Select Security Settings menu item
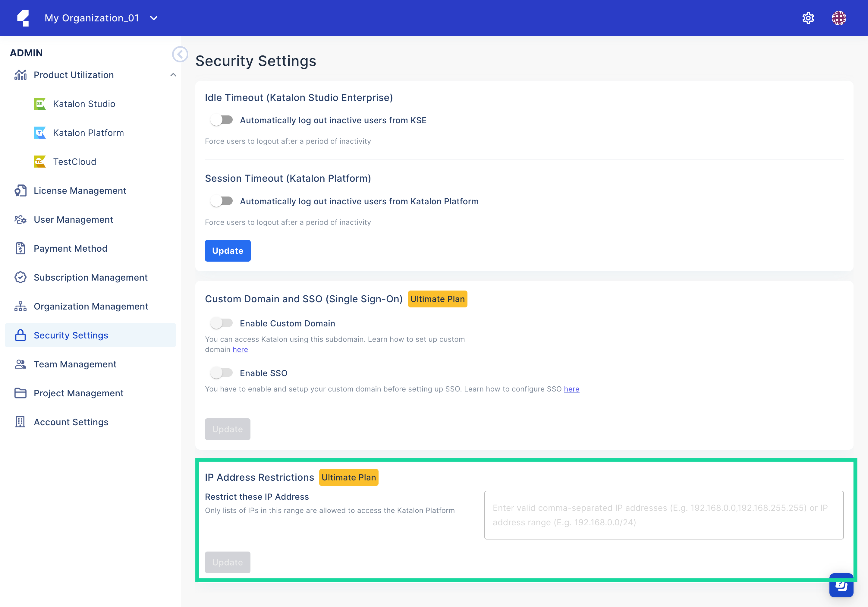 [90, 335]
